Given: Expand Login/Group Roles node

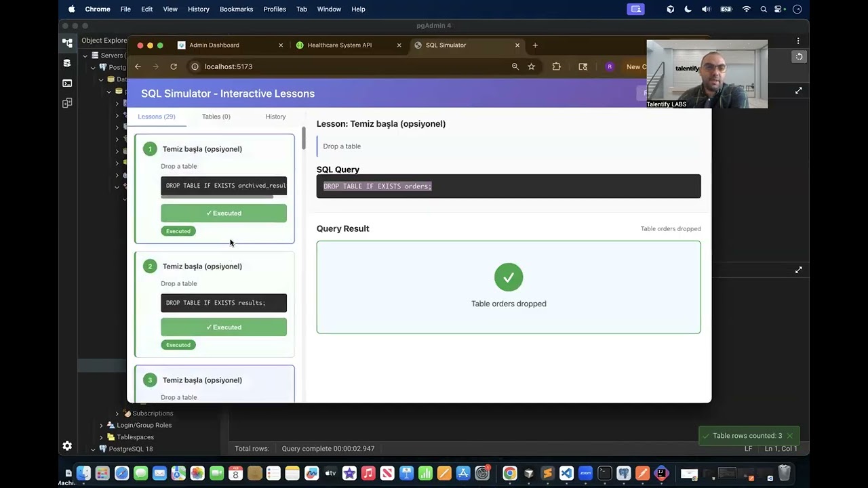Looking at the screenshot, I should pyautogui.click(x=102, y=426).
